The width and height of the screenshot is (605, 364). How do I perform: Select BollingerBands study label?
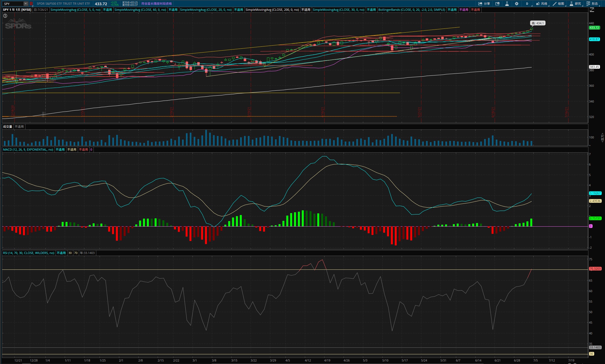point(412,10)
